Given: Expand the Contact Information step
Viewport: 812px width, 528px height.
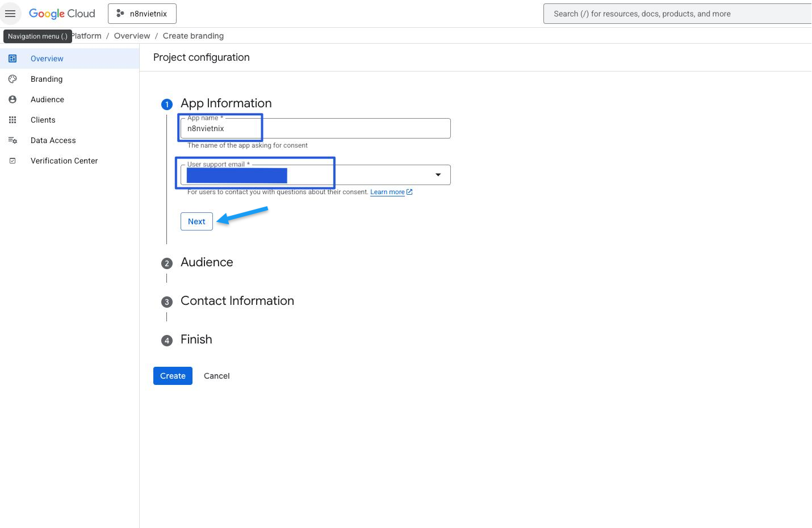Looking at the screenshot, I should (x=237, y=301).
